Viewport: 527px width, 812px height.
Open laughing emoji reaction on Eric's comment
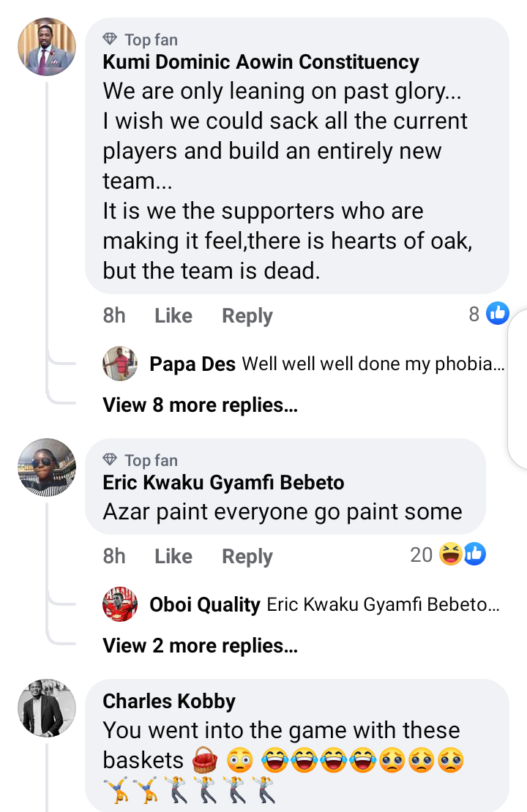coord(450,555)
